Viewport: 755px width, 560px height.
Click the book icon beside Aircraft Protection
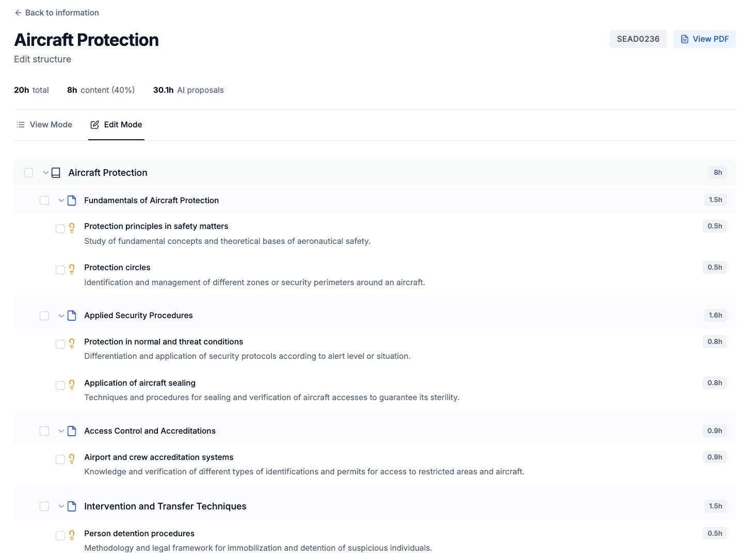point(56,173)
